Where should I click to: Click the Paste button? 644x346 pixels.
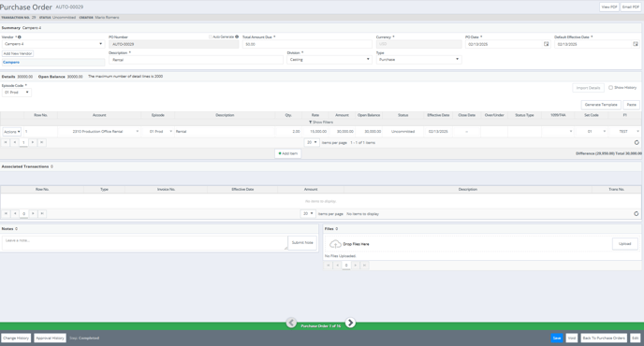point(631,105)
